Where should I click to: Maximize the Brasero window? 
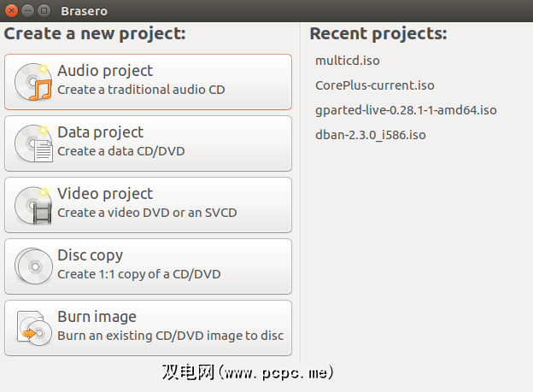click(x=44, y=10)
